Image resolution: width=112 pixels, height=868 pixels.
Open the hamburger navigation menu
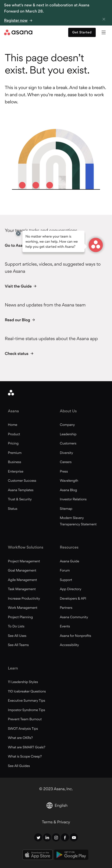click(x=104, y=32)
